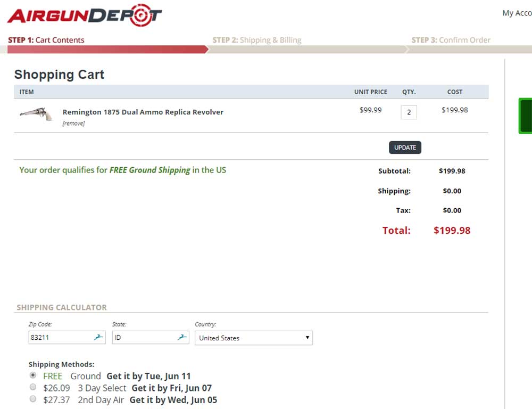Go to Step 2: Shipping & Billing
This screenshot has height=409, width=532.
257,40
